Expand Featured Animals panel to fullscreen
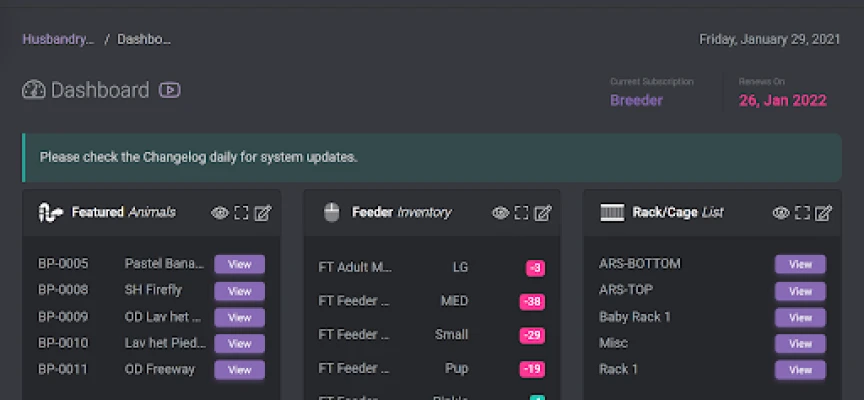864x400 pixels. (241, 212)
